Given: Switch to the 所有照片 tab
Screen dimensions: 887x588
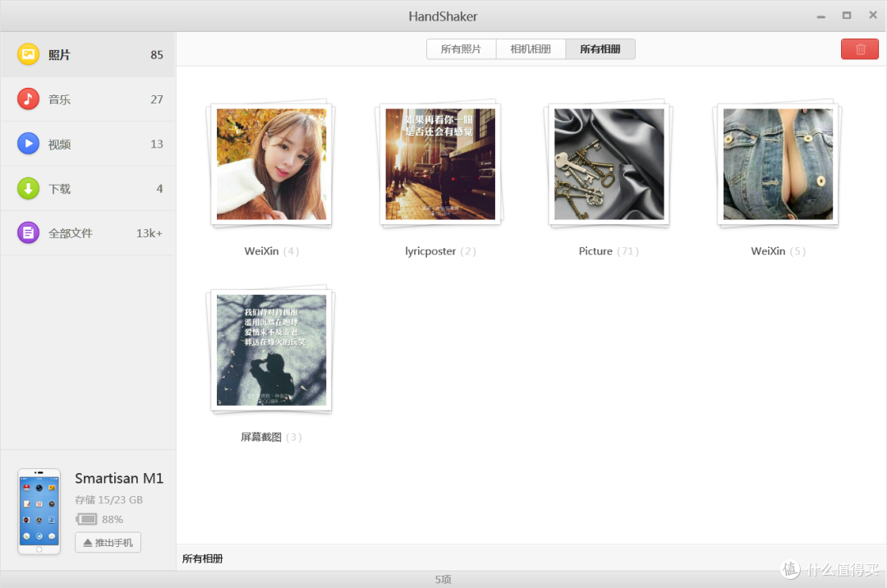Looking at the screenshot, I should tap(461, 49).
